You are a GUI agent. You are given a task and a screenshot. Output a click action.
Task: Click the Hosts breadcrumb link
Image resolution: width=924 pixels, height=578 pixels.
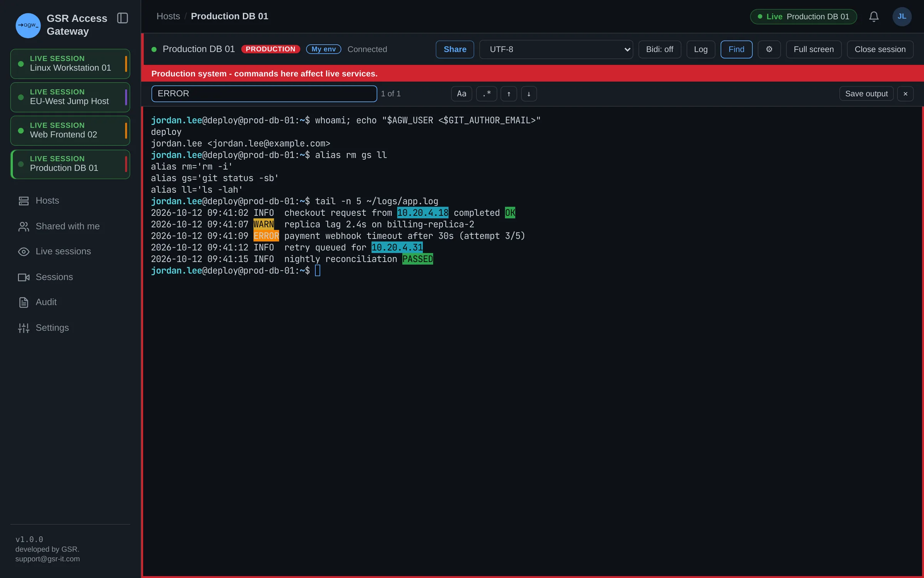(x=168, y=16)
